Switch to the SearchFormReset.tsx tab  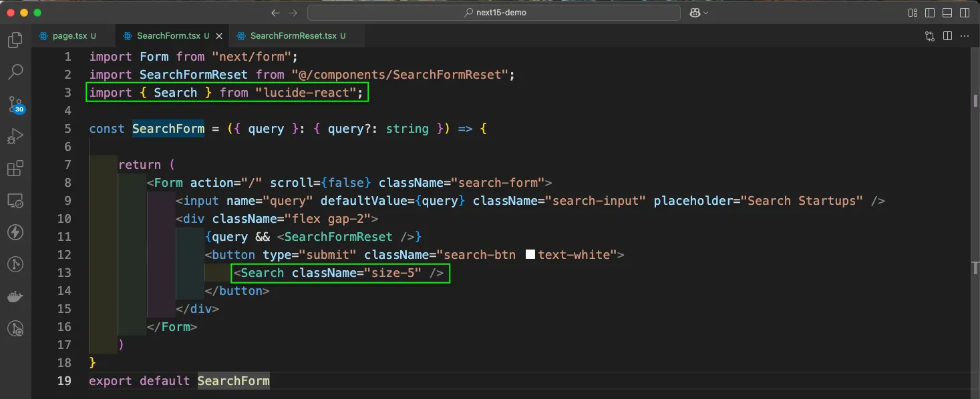[297, 36]
